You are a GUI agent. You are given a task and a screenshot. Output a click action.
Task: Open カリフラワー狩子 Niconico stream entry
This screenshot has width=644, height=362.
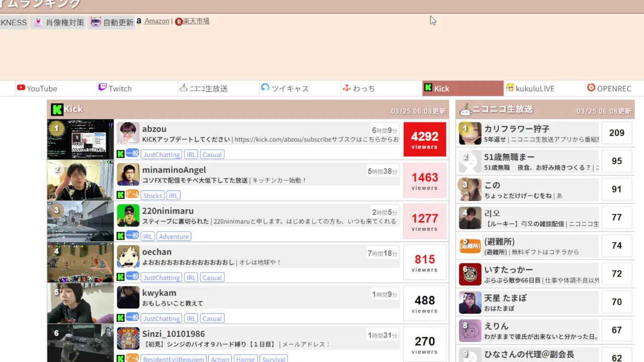(x=528, y=133)
